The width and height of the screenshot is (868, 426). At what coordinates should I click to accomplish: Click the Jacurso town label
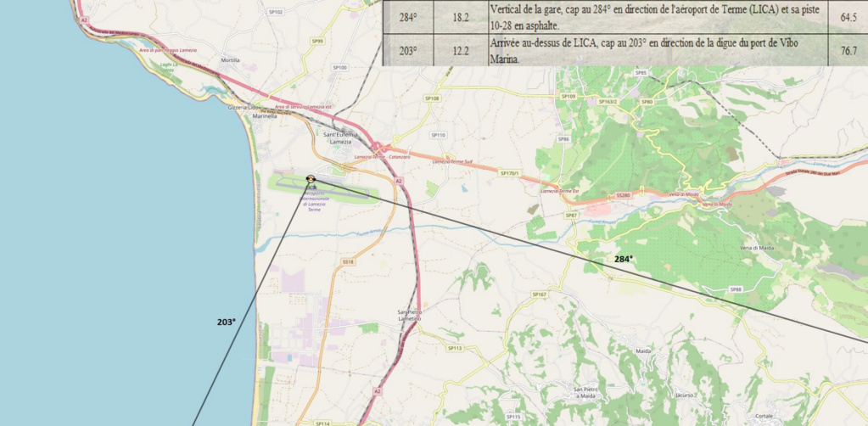684,395
